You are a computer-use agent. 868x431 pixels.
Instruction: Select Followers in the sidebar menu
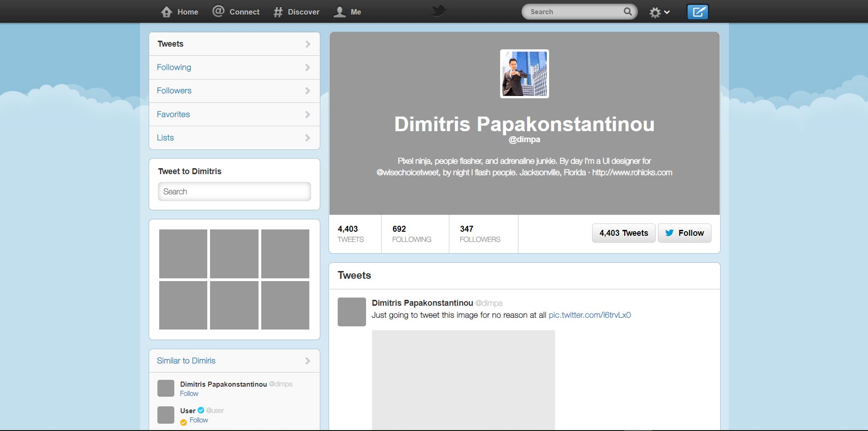pyautogui.click(x=174, y=90)
